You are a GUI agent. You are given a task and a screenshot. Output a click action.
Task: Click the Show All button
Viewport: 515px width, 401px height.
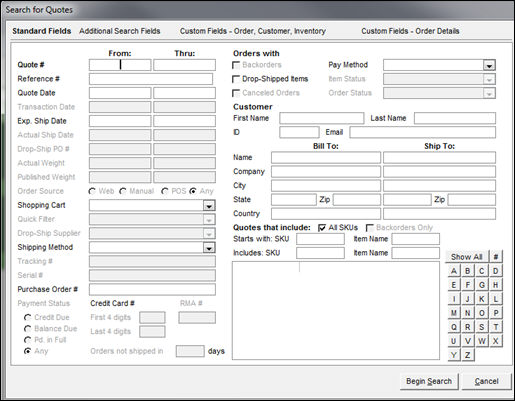(x=467, y=257)
